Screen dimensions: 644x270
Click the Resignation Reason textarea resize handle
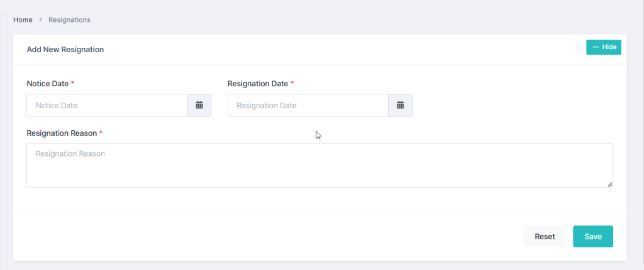(x=609, y=184)
